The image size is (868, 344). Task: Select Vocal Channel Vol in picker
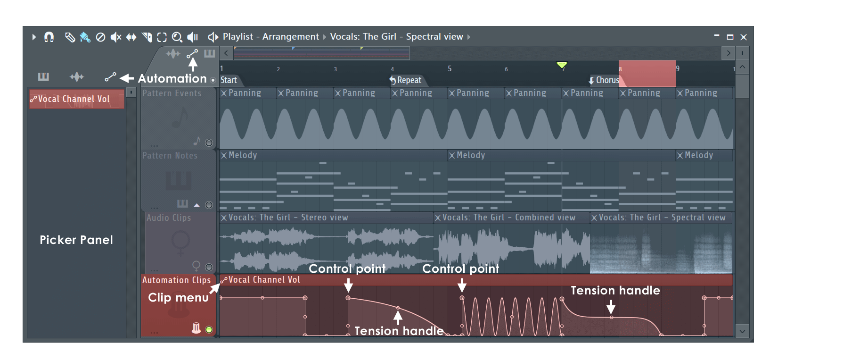click(77, 99)
